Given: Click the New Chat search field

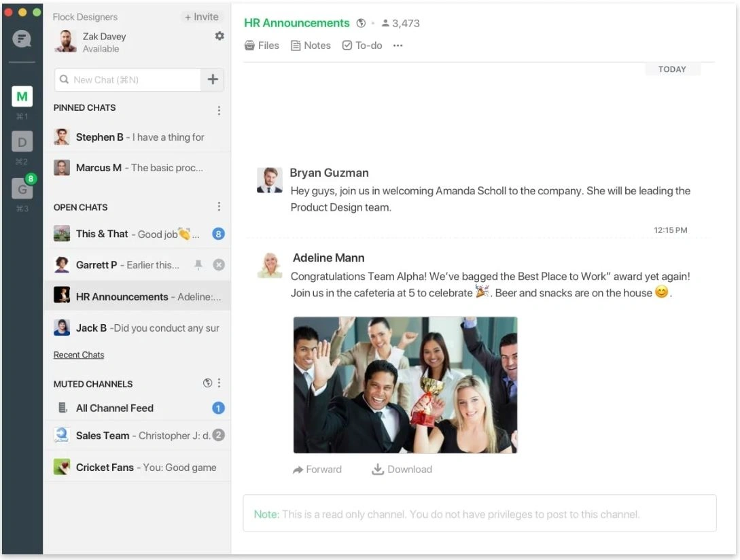Looking at the screenshot, I should coord(128,80).
